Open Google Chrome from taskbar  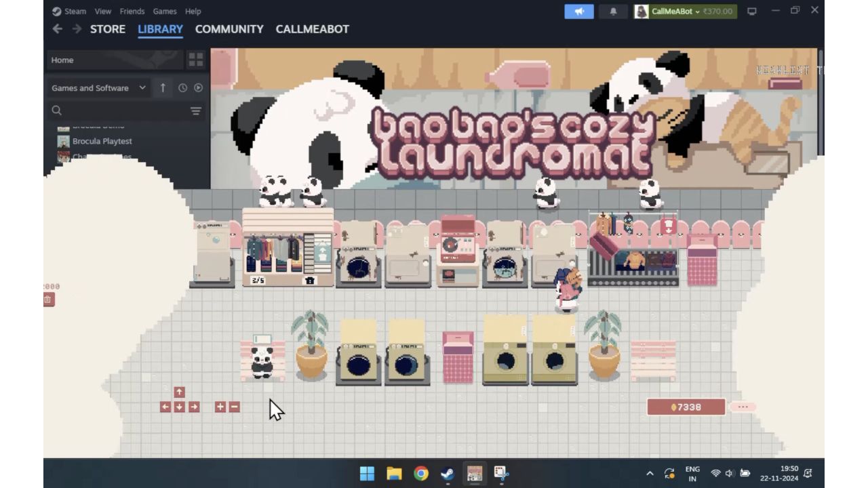(x=421, y=473)
